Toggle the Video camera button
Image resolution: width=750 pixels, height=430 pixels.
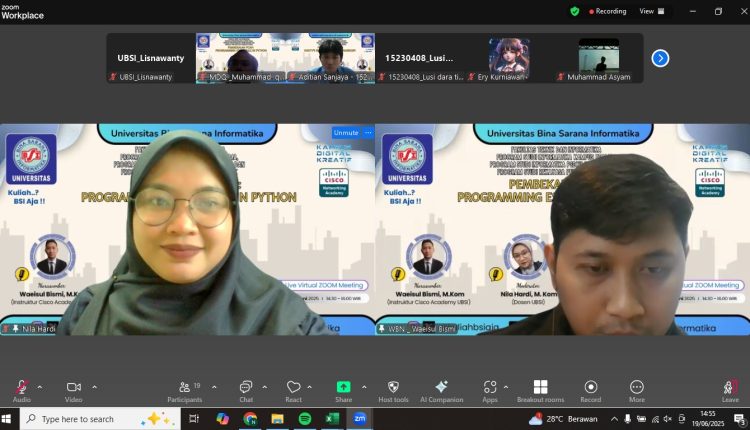[x=74, y=391]
